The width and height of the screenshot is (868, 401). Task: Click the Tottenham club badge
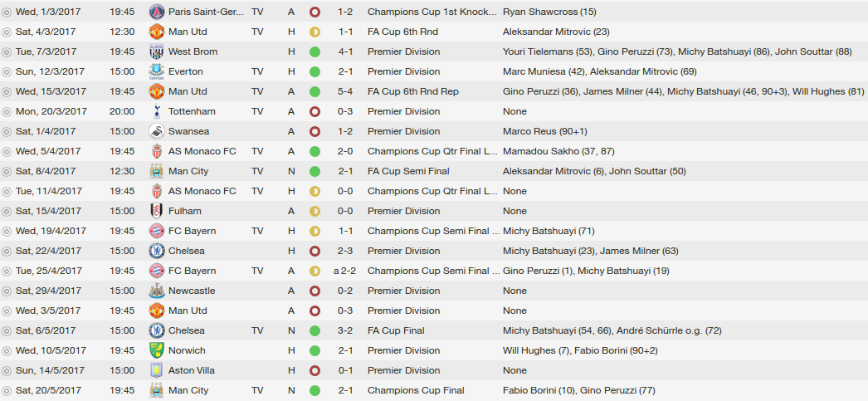[157, 111]
